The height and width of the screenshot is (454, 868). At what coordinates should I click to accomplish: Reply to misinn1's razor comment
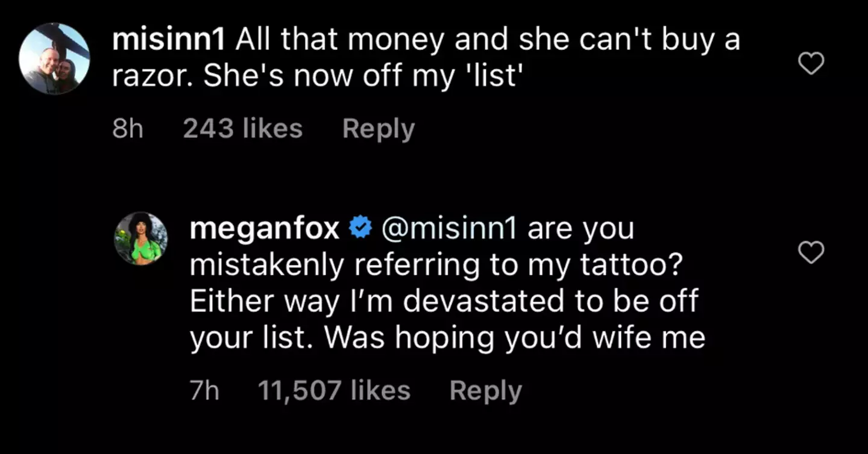click(x=379, y=129)
